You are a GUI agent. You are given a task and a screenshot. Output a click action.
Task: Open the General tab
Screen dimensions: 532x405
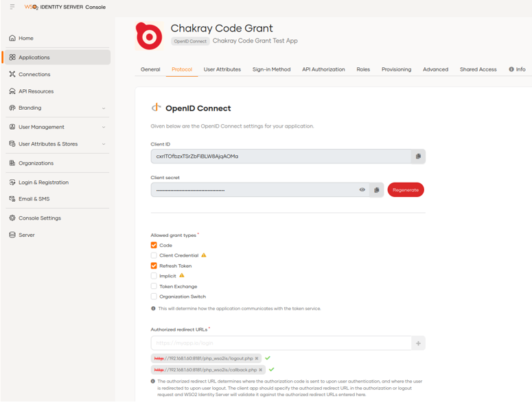click(x=150, y=69)
